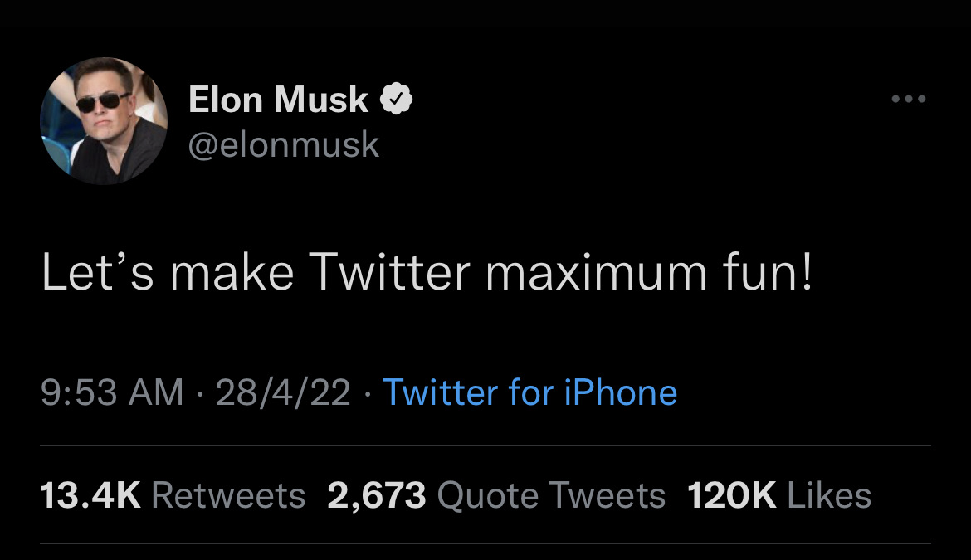Click the 9:53 AM timestamp
971x560 pixels.
(x=112, y=392)
